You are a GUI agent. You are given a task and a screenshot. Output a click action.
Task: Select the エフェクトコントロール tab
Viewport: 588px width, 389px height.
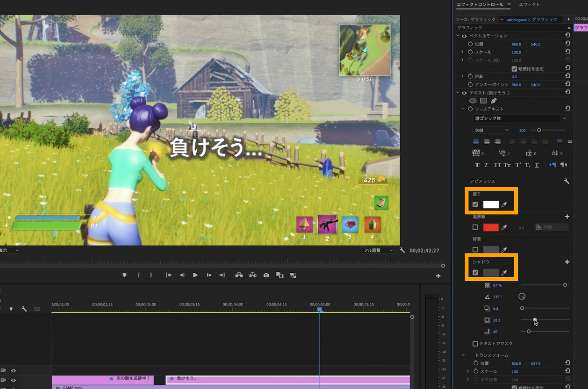(x=480, y=5)
